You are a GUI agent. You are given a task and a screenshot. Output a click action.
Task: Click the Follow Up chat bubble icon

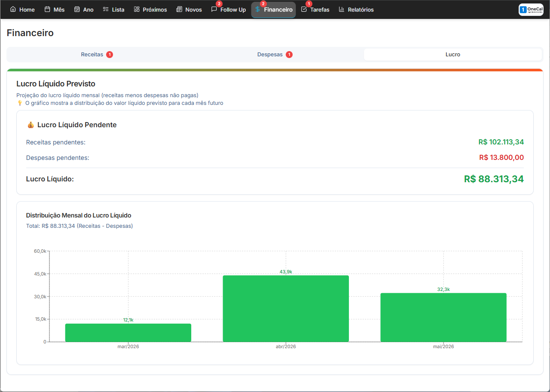pyautogui.click(x=214, y=9)
